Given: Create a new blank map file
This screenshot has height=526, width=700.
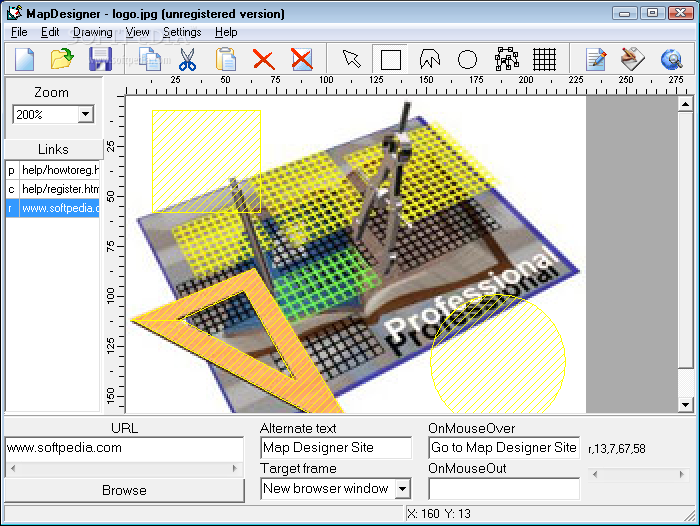Looking at the screenshot, I should point(25,59).
